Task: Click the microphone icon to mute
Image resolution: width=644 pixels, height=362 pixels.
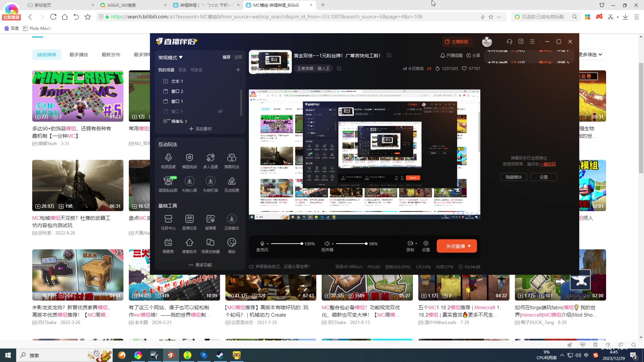Action: 262,244
